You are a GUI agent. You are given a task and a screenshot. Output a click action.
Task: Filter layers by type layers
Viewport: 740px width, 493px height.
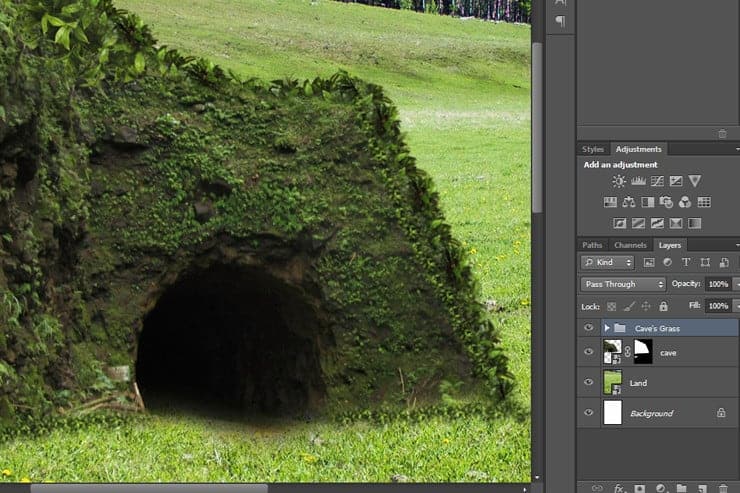coord(686,262)
